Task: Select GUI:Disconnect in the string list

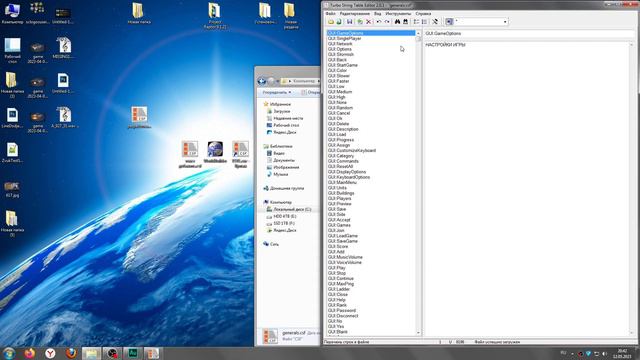Action: [343, 316]
